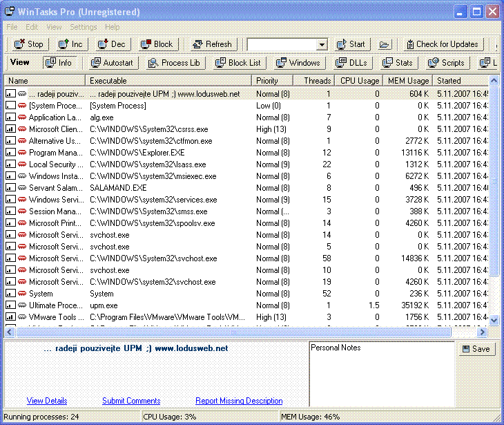Click the horizontal scrollbar right arrow

point(482,332)
